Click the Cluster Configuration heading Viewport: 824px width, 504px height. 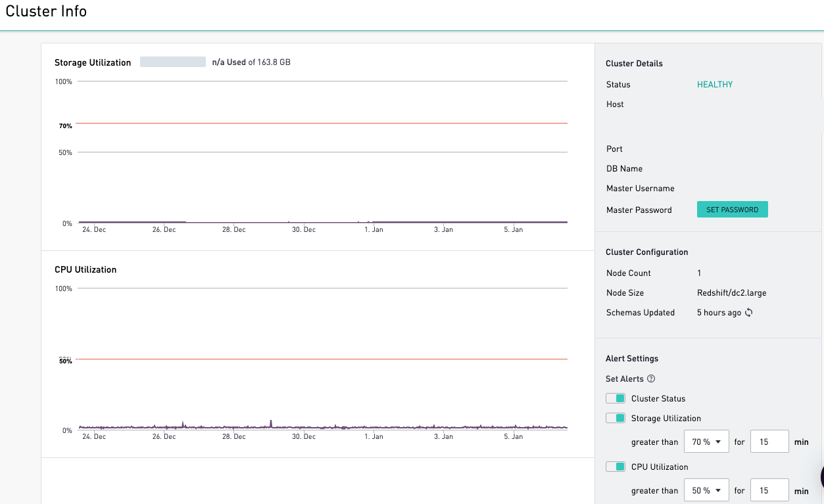pos(647,252)
